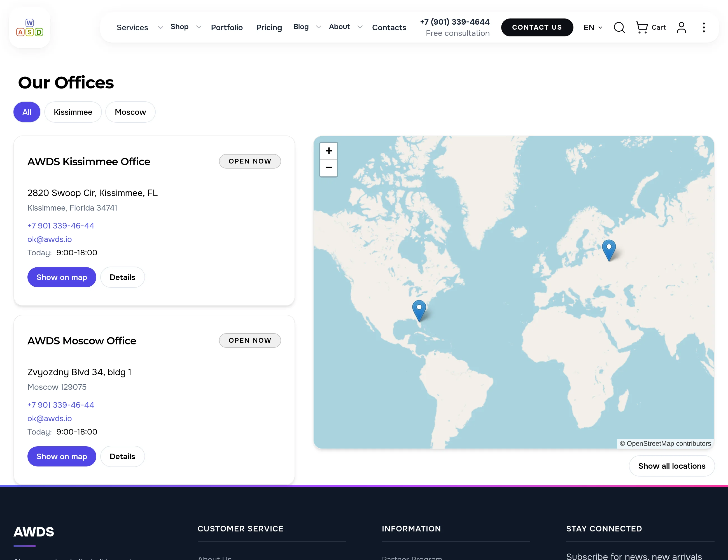Image resolution: width=728 pixels, height=560 pixels.
Task: Open the Contacts page
Action: tap(389, 27)
